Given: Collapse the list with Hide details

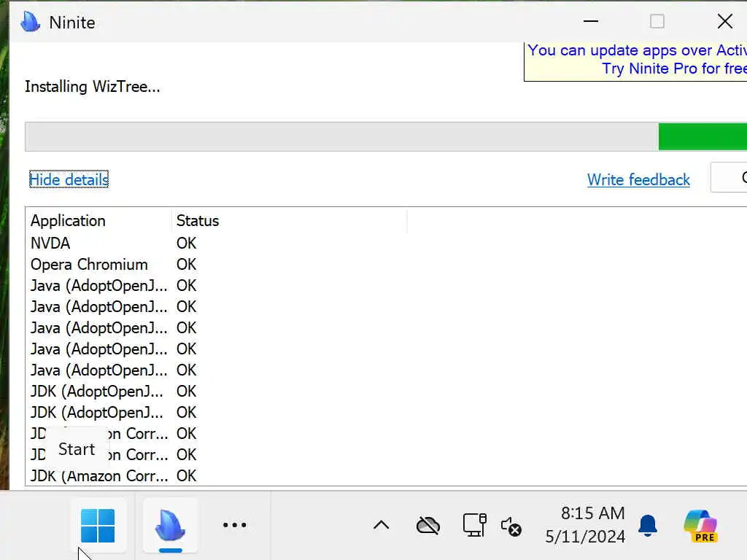Looking at the screenshot, I should click(69, 179).
